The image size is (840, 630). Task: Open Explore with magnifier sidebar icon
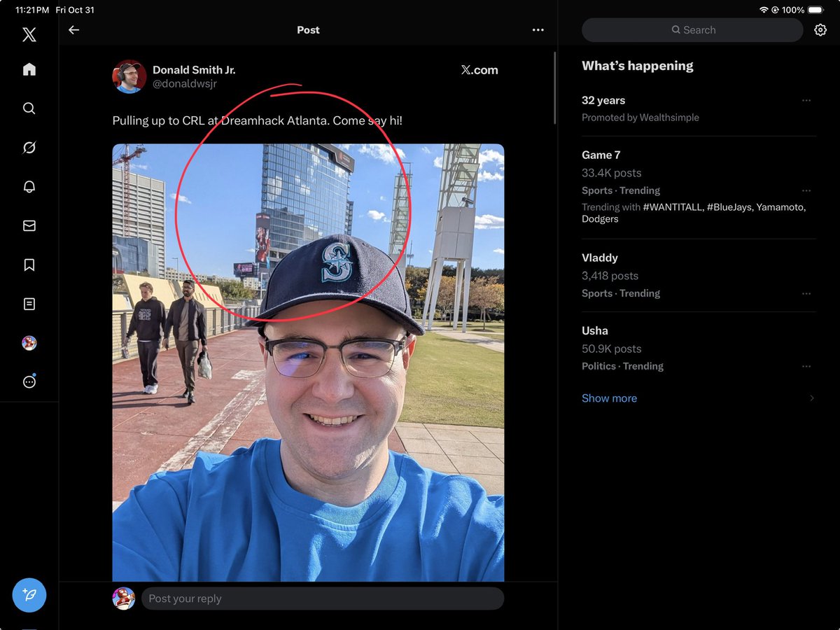point(29,108)
